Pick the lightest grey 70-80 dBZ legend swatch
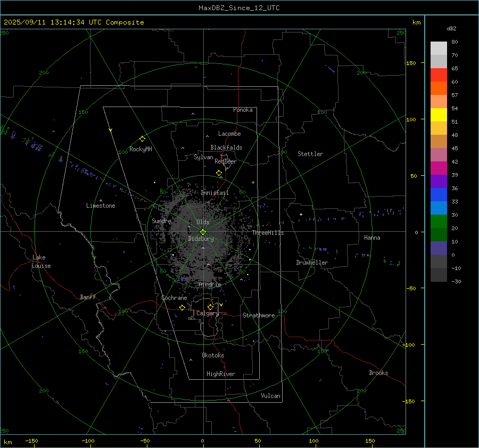Image resolution: width=479 pixels, height=448 pixels. [x=439, y=48]
